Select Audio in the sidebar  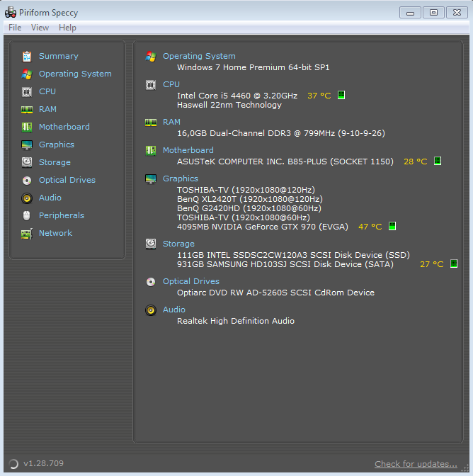click(50, 198)
